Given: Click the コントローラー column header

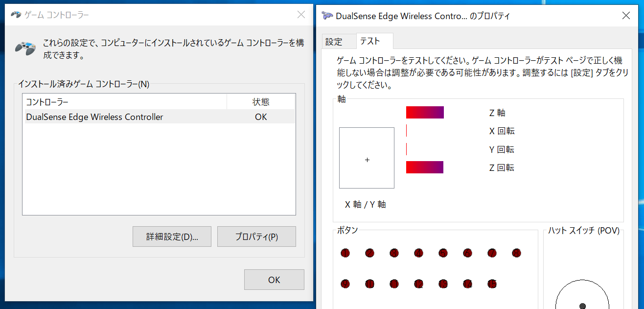Looking at the screenshot, I should (125, 102).
